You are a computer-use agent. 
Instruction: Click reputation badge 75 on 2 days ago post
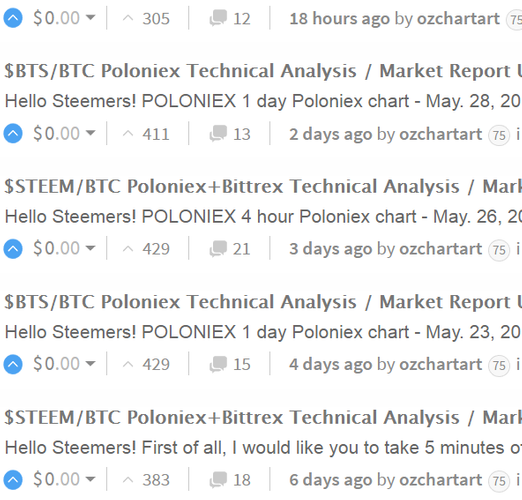pyautogui.click(x=499, y=135)
